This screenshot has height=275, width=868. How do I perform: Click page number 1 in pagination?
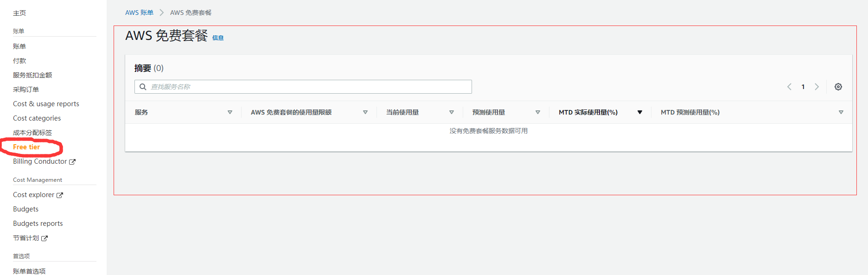(x=803, y=87)
